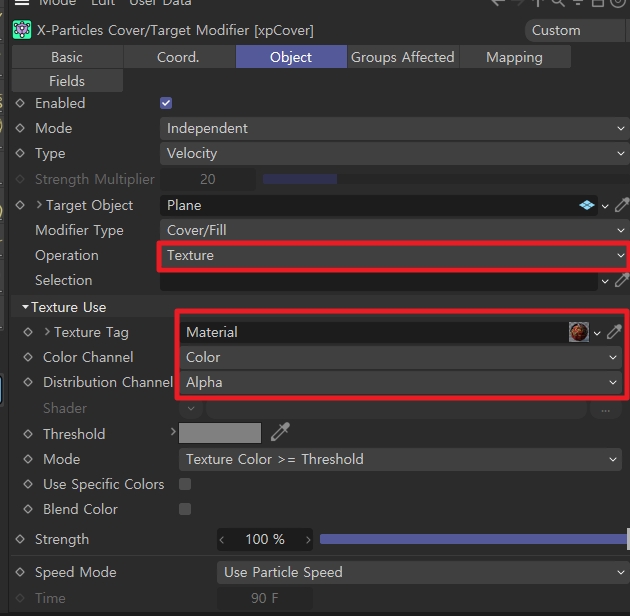Click the Strength 100 % value field

[x=264, y=539]
